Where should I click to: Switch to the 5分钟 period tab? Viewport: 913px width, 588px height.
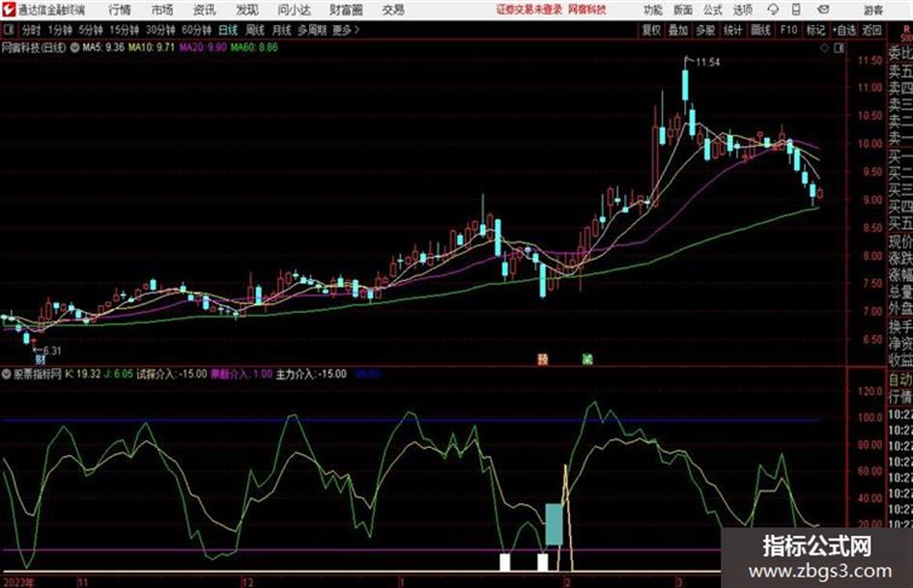[90, 30]
